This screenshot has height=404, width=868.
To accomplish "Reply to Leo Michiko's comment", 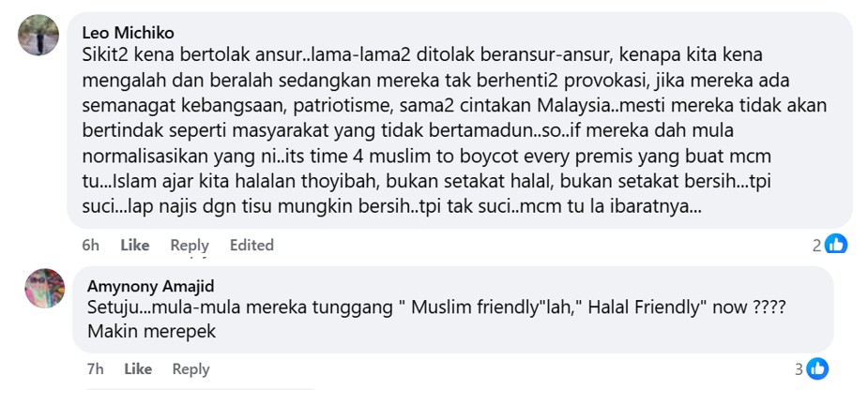I will [190, 245].
